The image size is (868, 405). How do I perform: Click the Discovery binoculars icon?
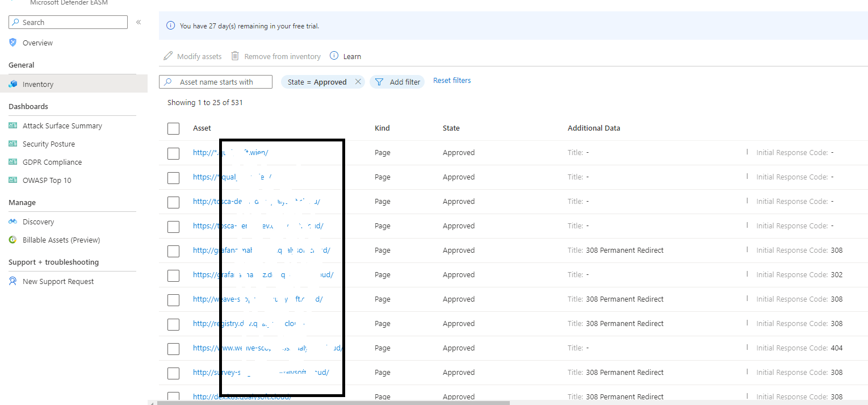coord(13,222)
